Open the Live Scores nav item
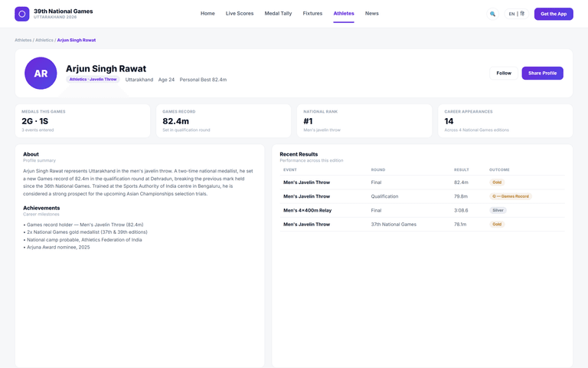 click(x=240, y=14)
